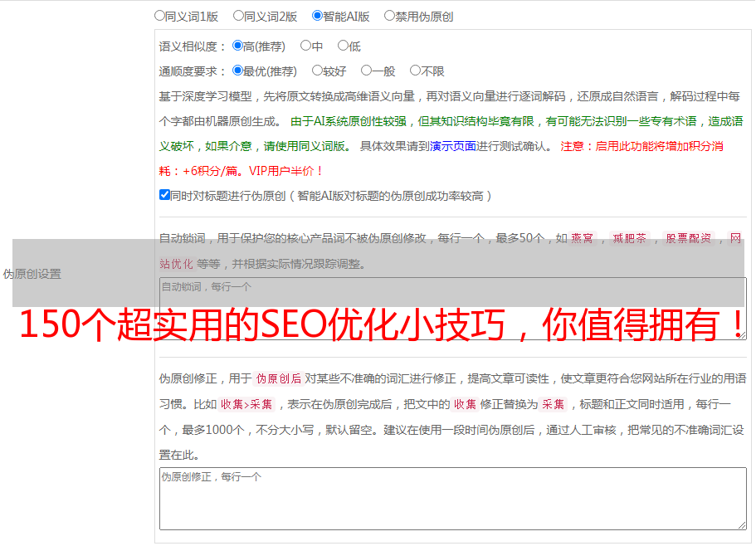
Task: Set 语义相似度 to 低
Action: click(343, 46)
